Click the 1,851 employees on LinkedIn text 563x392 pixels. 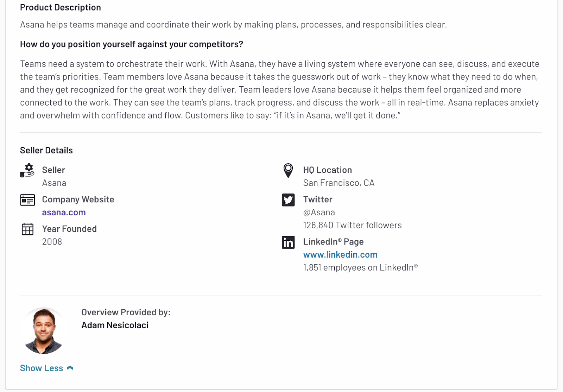pyautogui.click(x=360, y=267)
